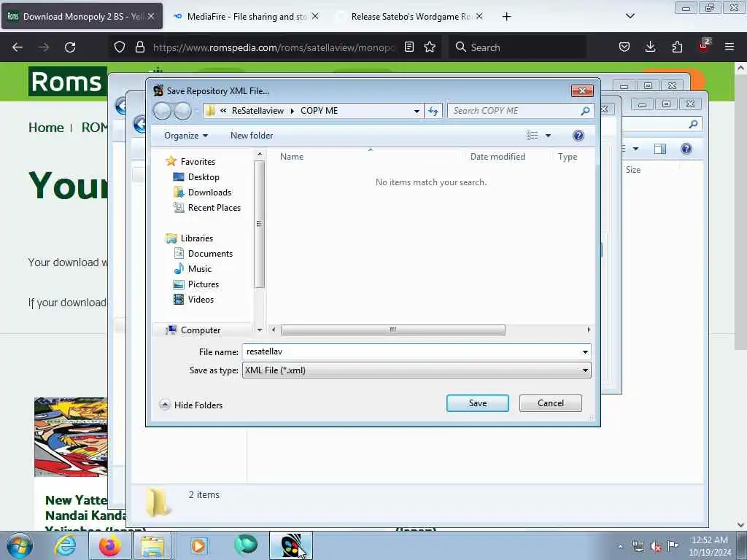Open the Firefox hamburger menu
The width and height of the screenshot is (747, 560).
pyautogui.click(x=729, y=47)
